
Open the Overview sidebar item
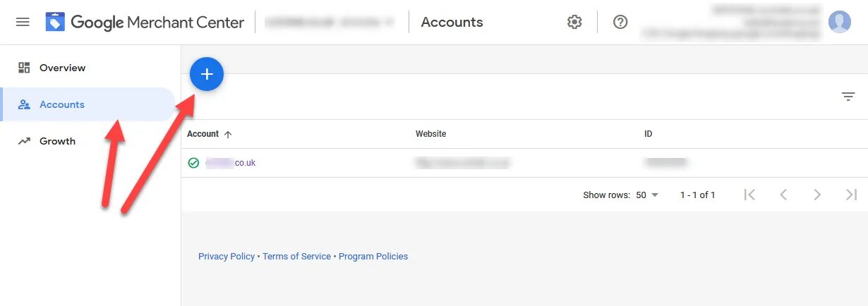62,68
